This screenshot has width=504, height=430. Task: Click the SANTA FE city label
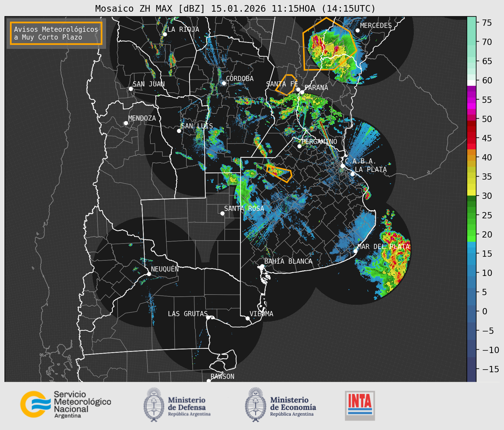coord(282,84)
